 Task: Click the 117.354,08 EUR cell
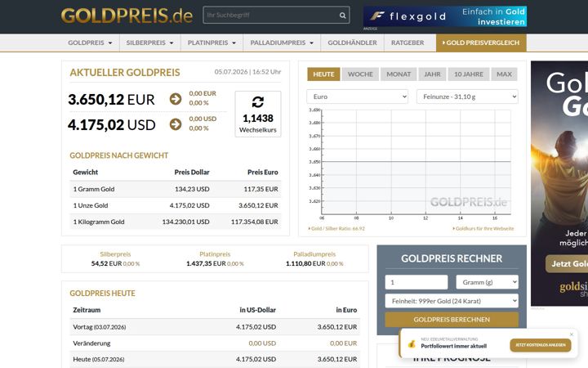click(254, 222)
